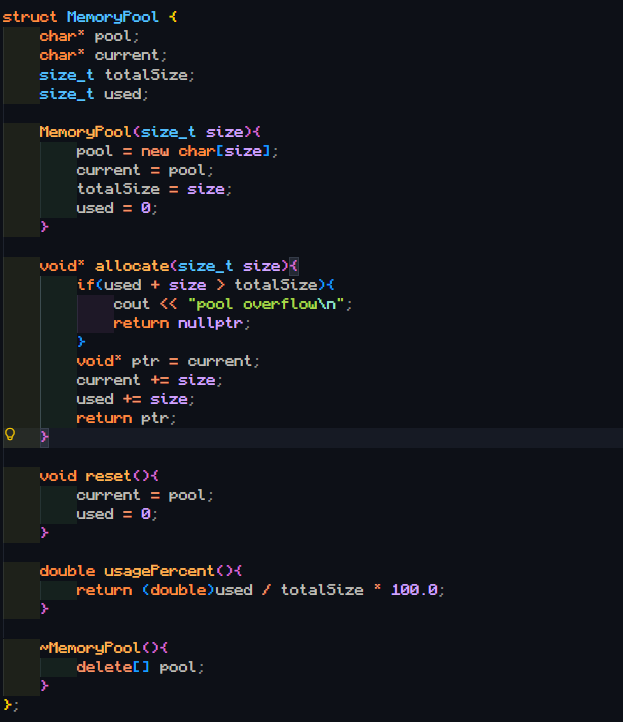
Task: Click the "100.0" numeric literal
Action: tap(414, 590)
